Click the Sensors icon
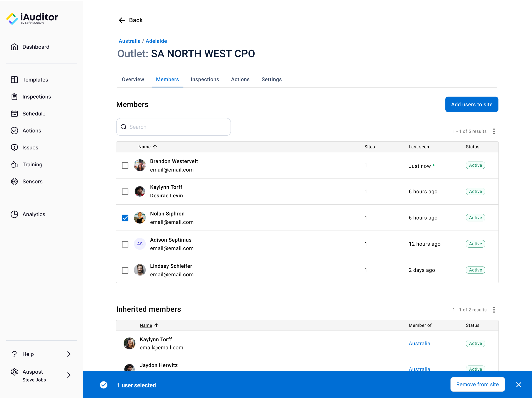Image resolution: width=532 pixels, height=398 pixels. coord(14,181)
